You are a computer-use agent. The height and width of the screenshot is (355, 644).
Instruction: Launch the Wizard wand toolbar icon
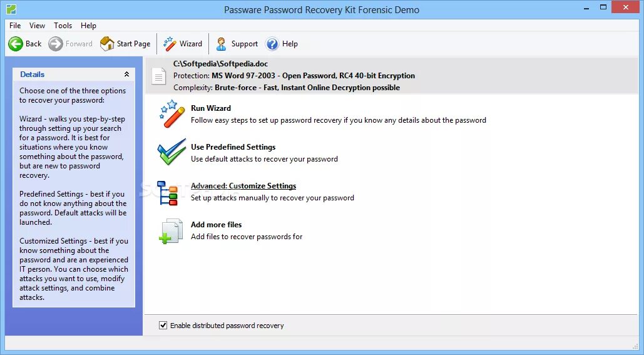[x=170, y=44]
